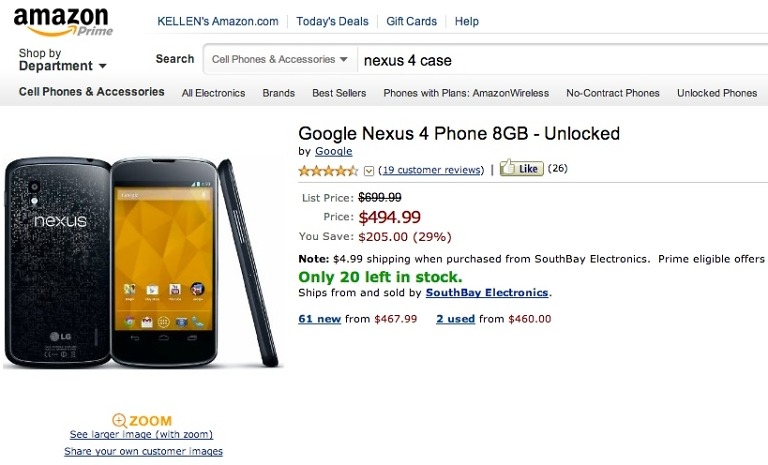Click the Google brand link

(x=333, y=151)
